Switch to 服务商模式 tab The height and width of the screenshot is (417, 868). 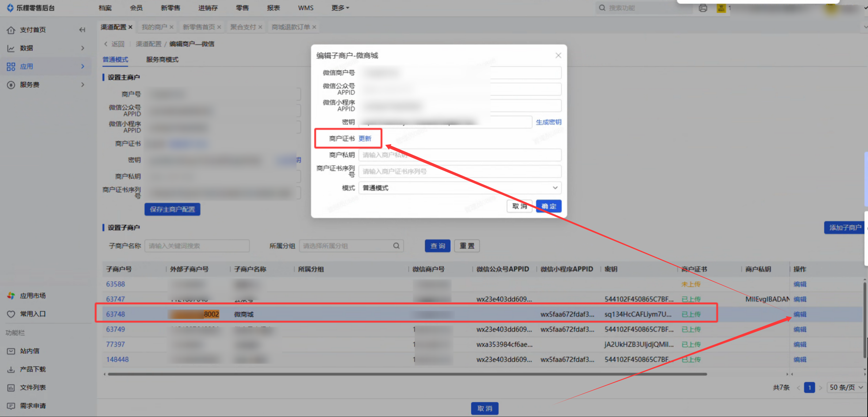click(x=162, y=59)
